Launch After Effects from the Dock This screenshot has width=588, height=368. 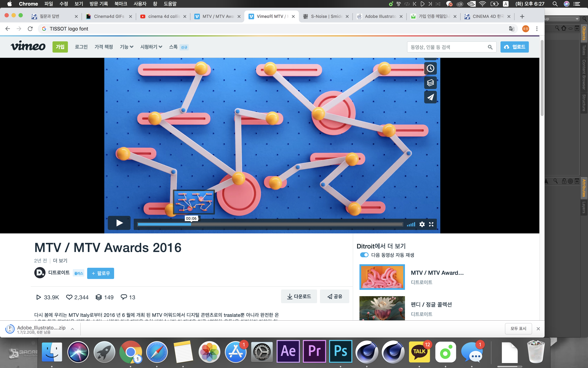point(288,352)
